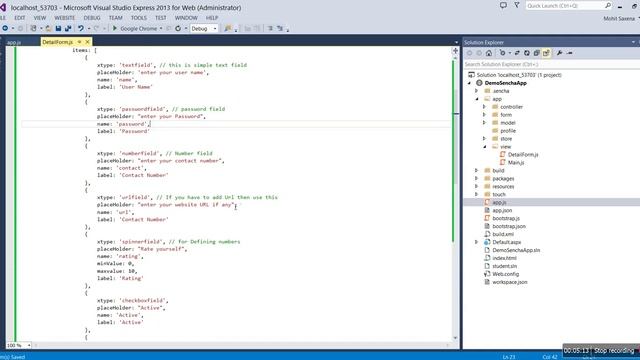Toggle pin on DetailForm.js tab
640x360 pixels.
(80, 42)
